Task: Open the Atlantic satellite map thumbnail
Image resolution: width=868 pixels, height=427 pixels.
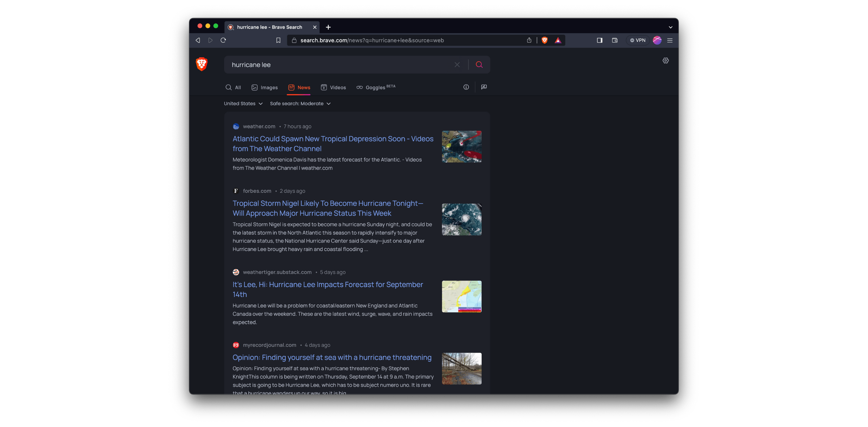Action: pyautogui.click(x=462, y=147)
